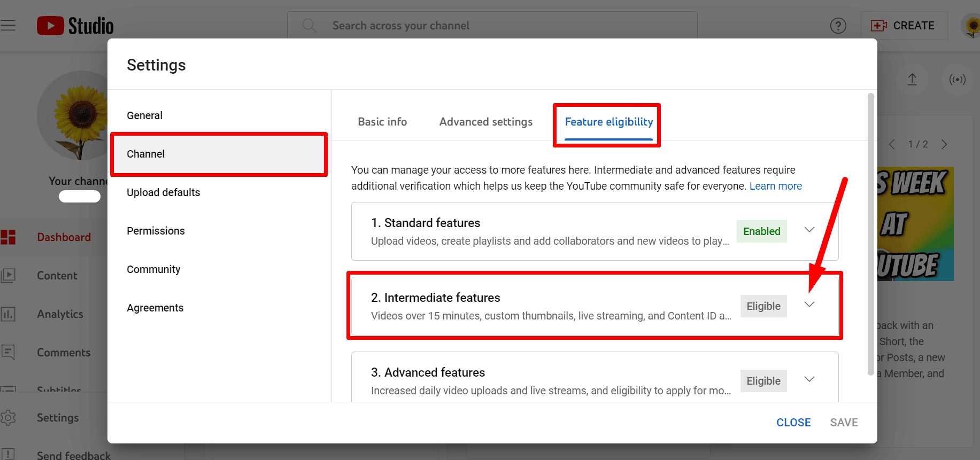The width and height of the screenshot is (980, 460).
Task: Open Comments in the left sidebar
Action: pyautogui.click(x=64, y=353)
